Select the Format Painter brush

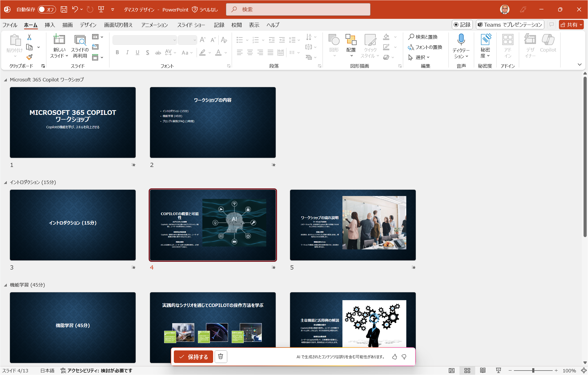[x=29, y=57]
